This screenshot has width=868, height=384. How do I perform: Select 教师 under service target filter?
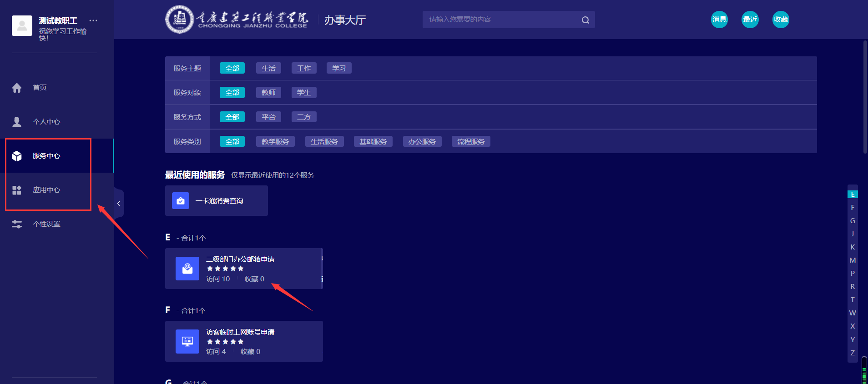pyautogui.click(x=268, y=93)
